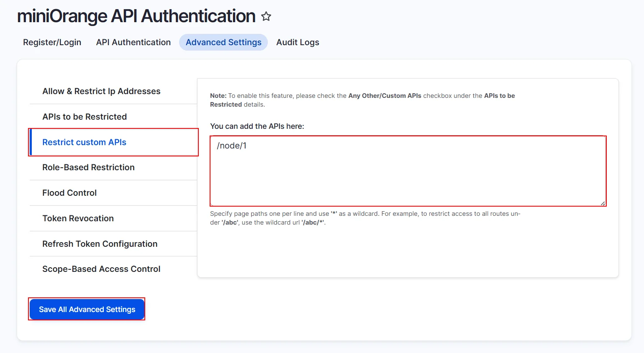Image resolution: width=644 pixels, height=353 pixels.
Task: Open the Flood Control settings
Action: (69, 193)
